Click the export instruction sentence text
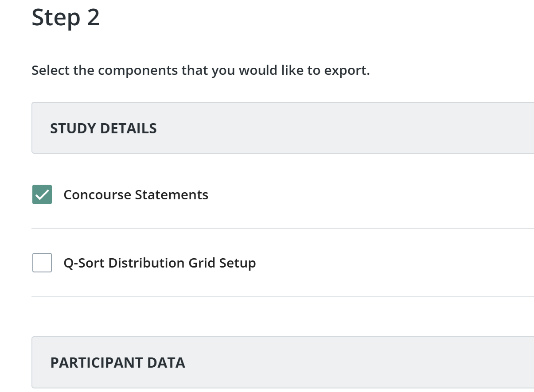Image resolution: width=534 pixels, height=392 pixels. (200, 70)
